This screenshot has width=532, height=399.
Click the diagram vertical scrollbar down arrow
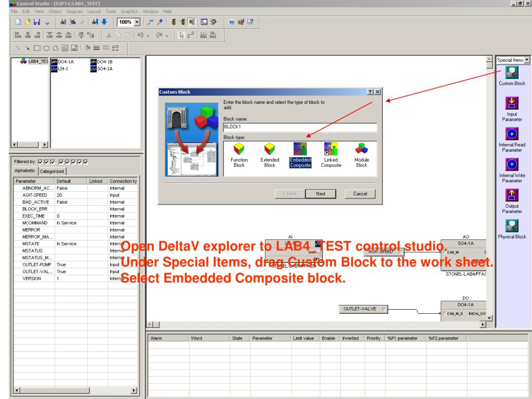[x=489, y=318]
